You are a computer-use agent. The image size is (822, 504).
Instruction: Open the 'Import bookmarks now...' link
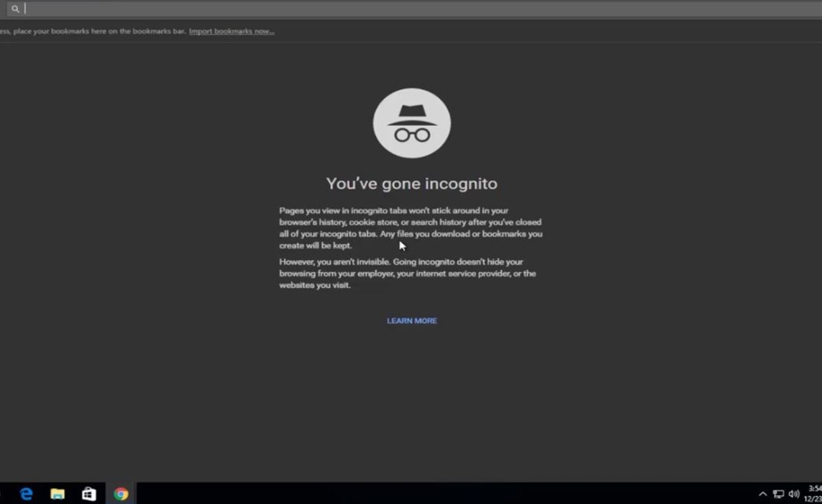tap(231, 32)
